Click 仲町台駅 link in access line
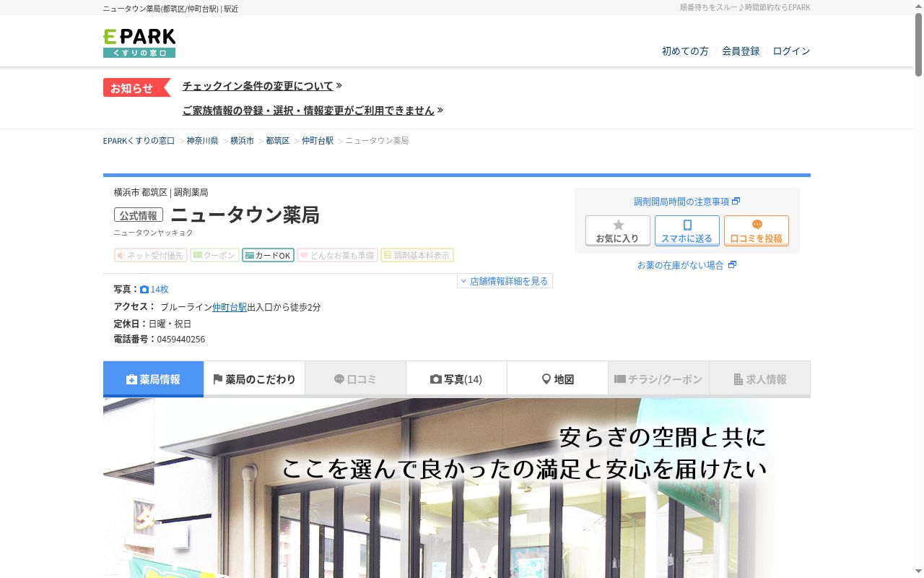The width and height of the screenshot is (924, 578). coord(230,307)
